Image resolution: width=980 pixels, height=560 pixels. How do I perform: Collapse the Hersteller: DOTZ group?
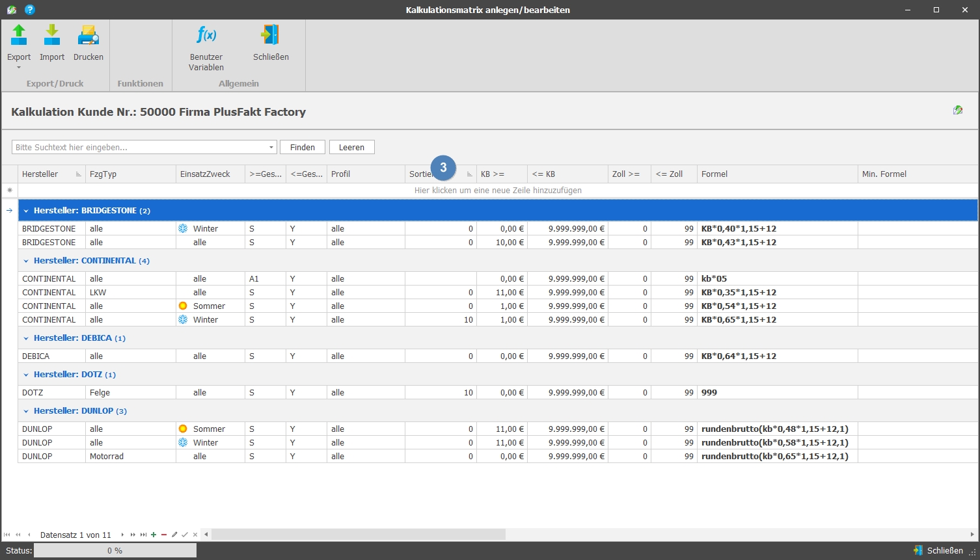click(x=26, y=375)
